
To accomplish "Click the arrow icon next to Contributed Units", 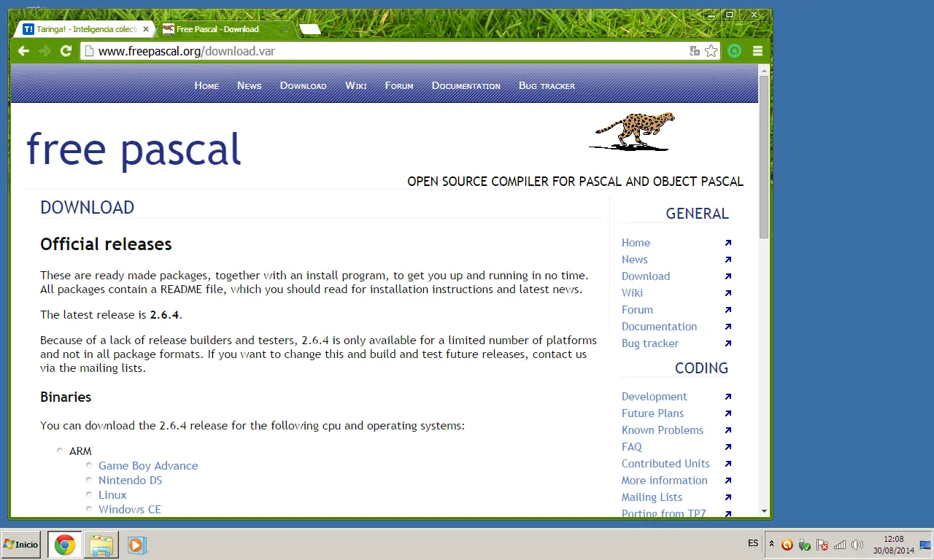I will (x=727, y=464).
